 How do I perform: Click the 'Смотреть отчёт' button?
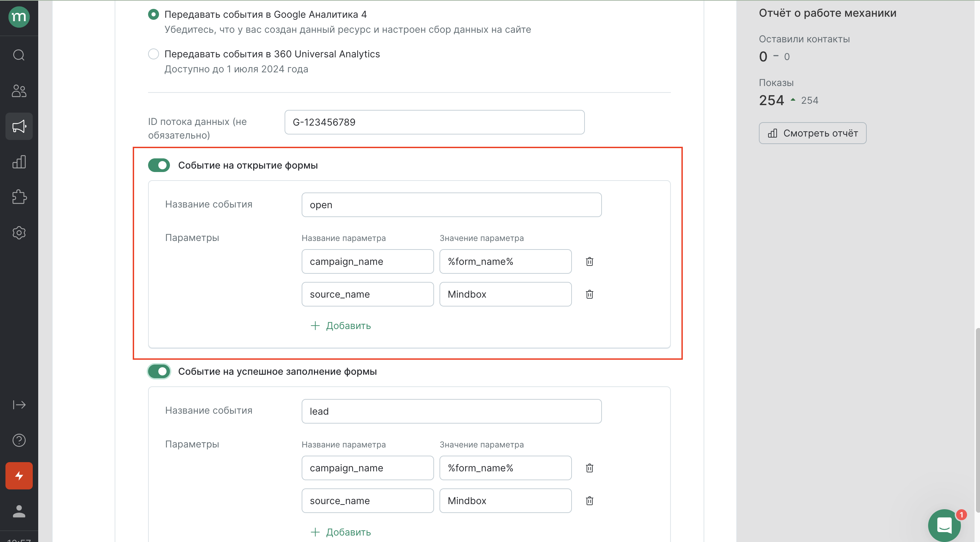[x=812, y=133]
